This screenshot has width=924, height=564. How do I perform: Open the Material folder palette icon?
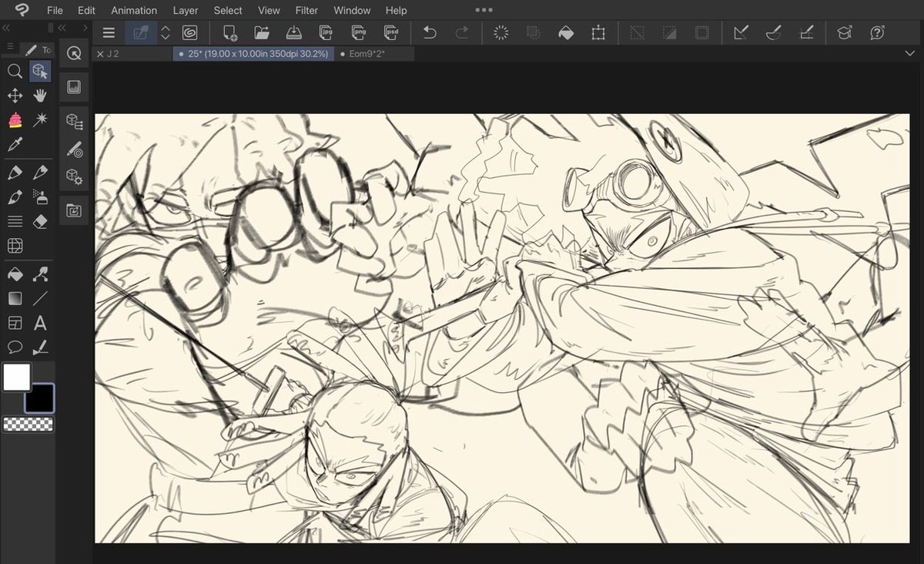coord(74,210)
